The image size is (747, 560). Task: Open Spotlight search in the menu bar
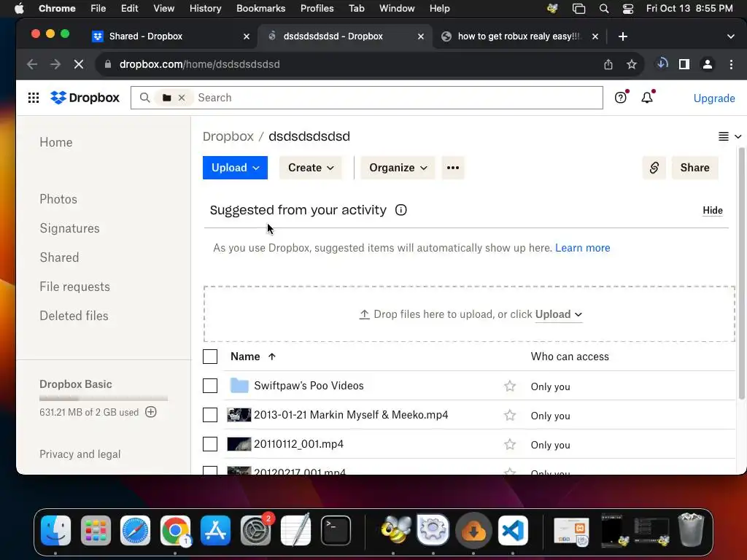[x=603, y=9]
